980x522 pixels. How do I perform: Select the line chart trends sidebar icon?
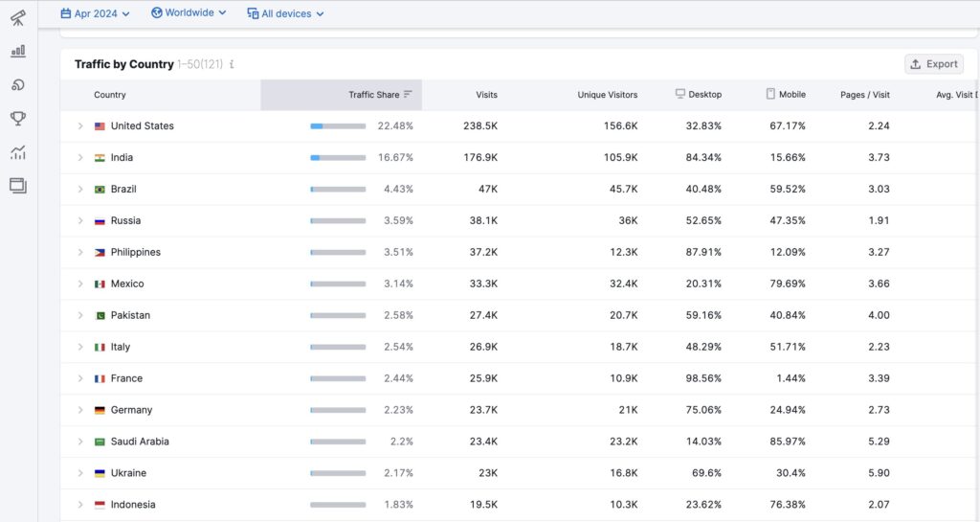pos(18,152)
